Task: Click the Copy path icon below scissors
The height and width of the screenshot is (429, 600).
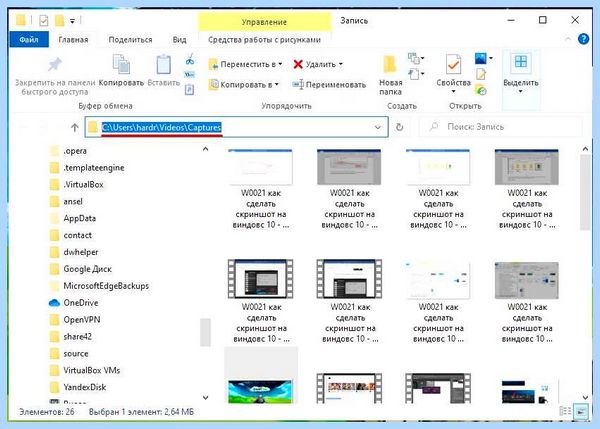Action: click(189, 74)
